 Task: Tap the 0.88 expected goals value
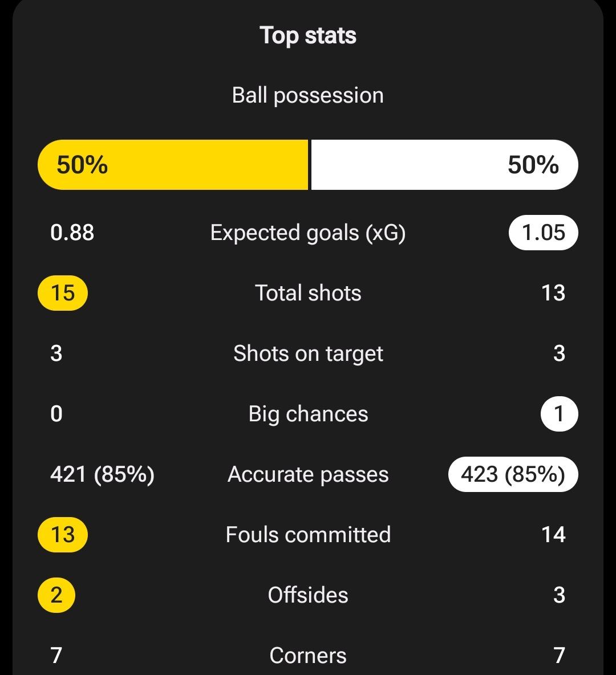pyautogui.click(x=72, y=233)
